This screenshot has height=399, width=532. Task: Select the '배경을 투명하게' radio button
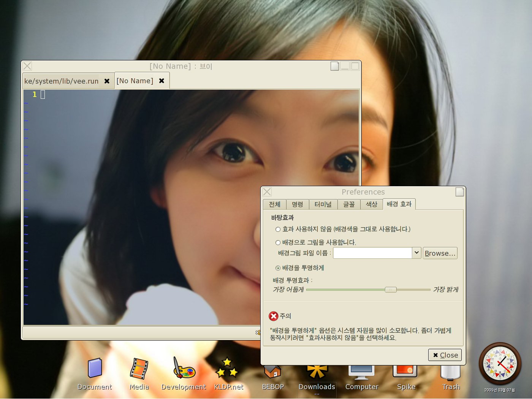coord(278,268)
